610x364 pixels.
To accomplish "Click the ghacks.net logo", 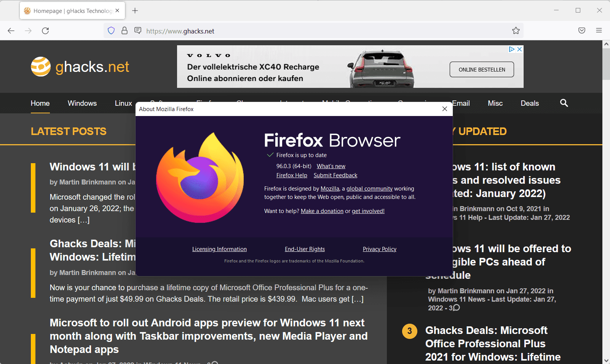I will 80,67.
